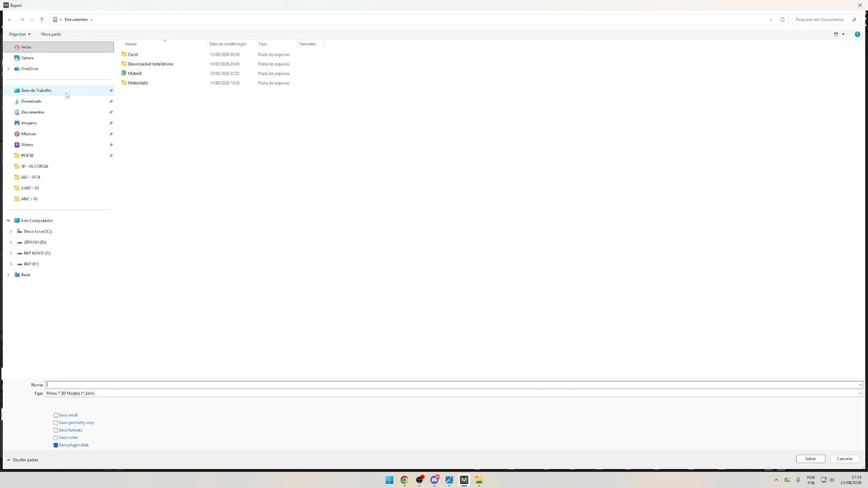Viewport: 868px width, 488px height.
Task: Click the Cancelar button
Action: click(844, 459)
